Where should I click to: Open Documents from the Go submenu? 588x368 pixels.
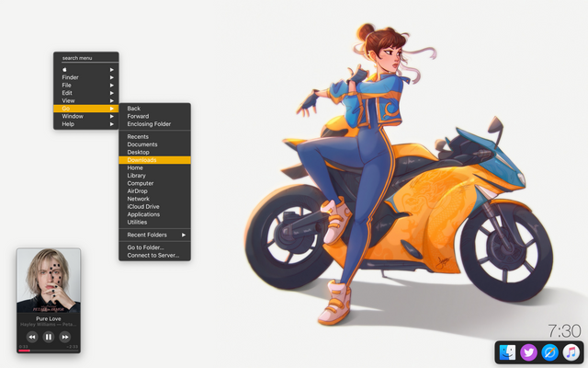tap(154, 144)
